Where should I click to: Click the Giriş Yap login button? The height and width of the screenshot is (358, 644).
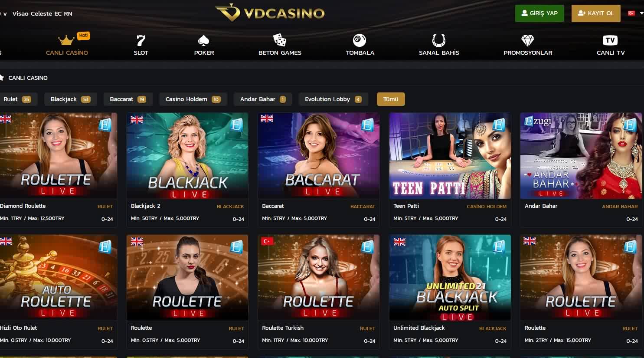[539, 13]
